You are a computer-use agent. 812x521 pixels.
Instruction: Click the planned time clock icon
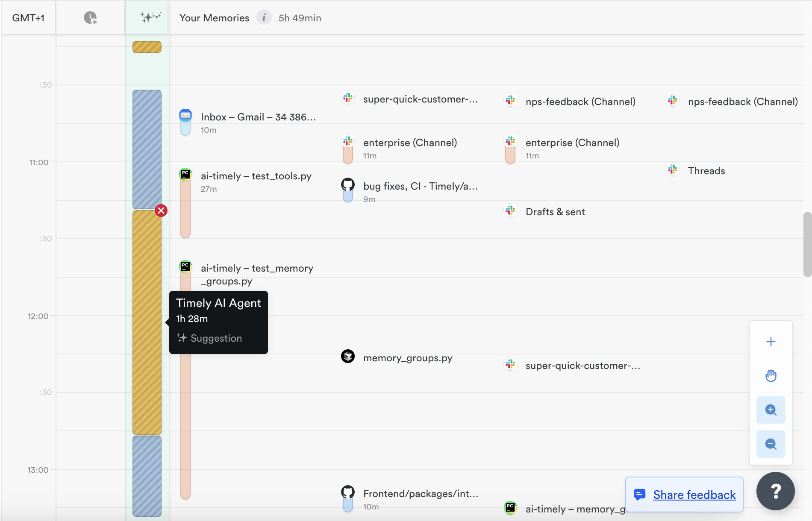click(90, 18)
